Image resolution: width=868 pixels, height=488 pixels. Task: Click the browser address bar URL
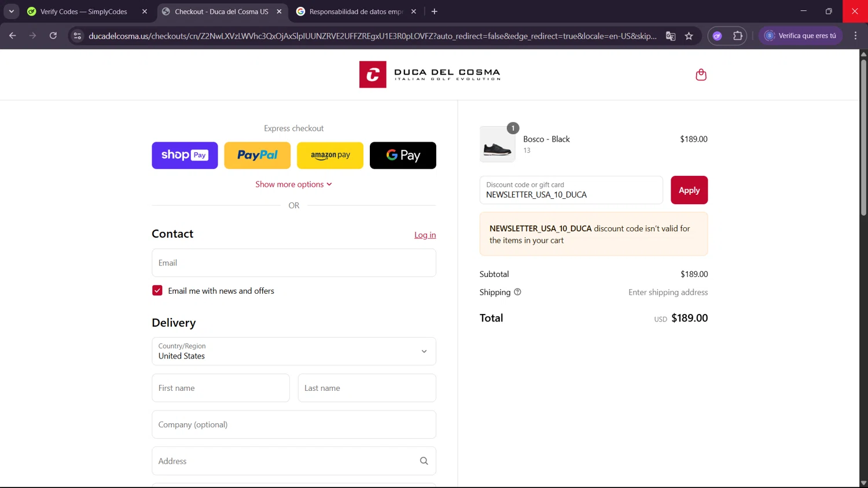tap(372, 36)
